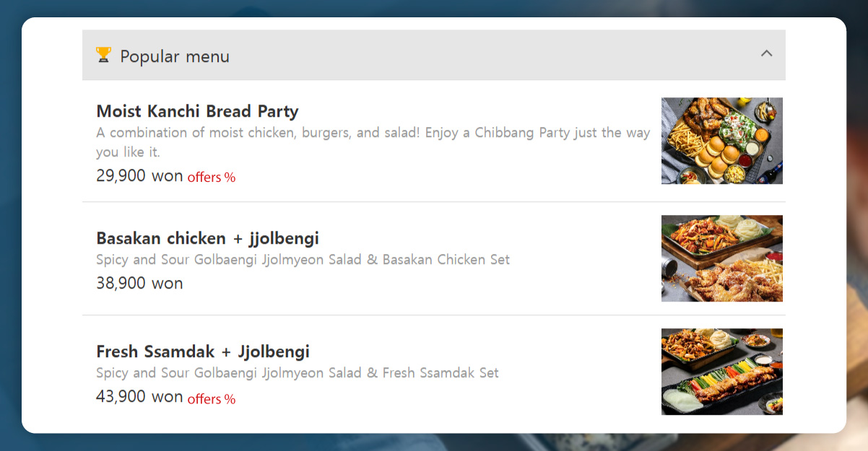Image resolution: width=868 pixels, height=451 pixels.
Task: Open the Popular menu header bar
Action: coord(433,55)
